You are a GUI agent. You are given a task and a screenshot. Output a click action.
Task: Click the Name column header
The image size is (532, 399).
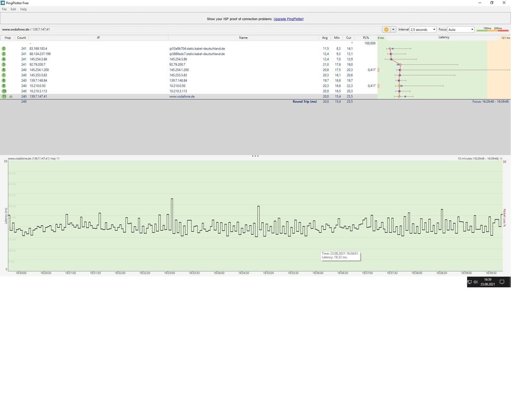[243, 38]
